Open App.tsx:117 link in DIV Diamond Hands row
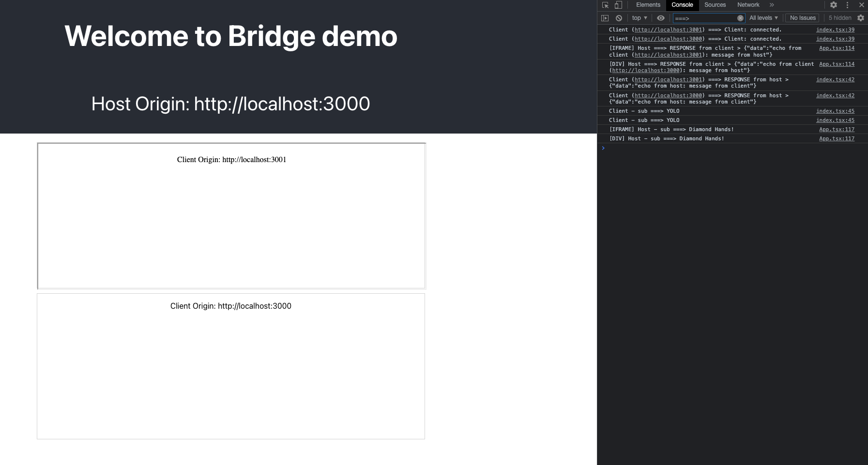Image resolution: width=868 pixels, height=465 pixels. point(837,138)
